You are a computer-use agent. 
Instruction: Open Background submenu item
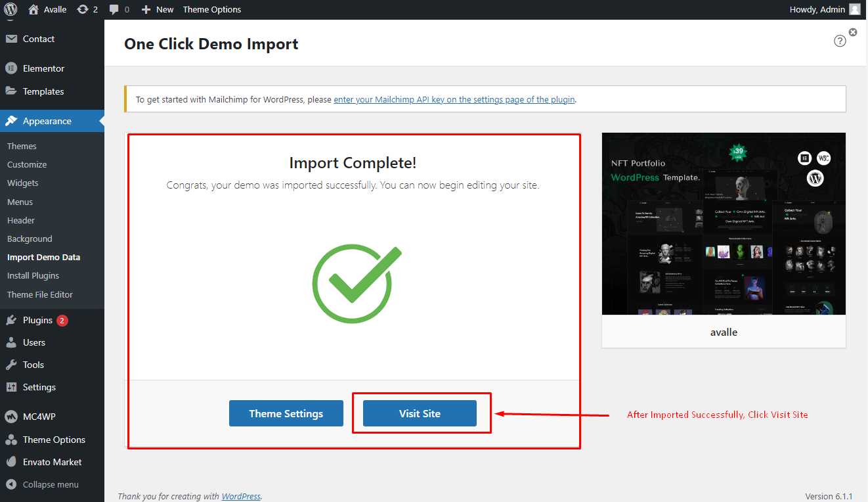pos(30,239)
